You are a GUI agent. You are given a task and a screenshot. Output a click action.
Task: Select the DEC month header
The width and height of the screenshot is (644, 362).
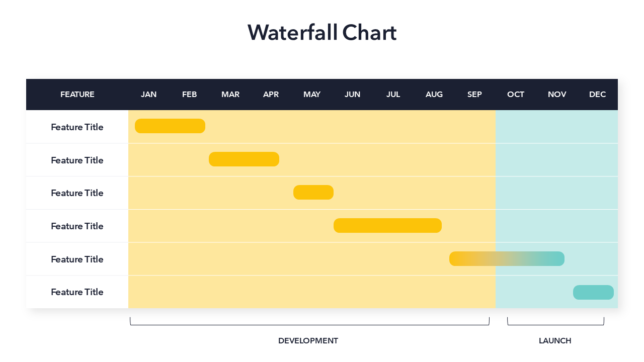coord(597,95)
